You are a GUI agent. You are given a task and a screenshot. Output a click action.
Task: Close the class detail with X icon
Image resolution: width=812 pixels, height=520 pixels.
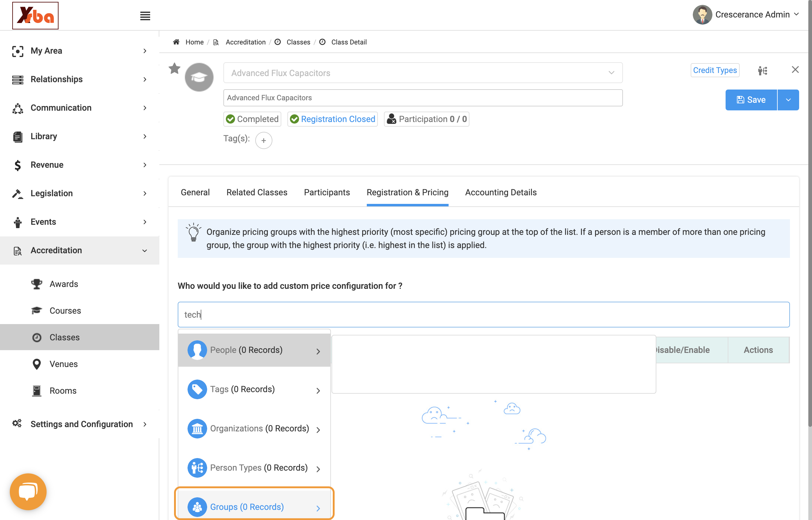(795, 70)
